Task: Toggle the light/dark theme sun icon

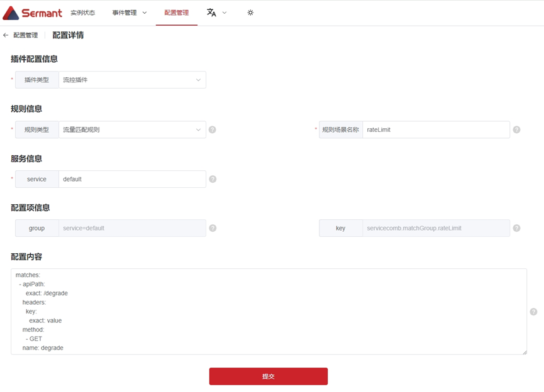Action: tap(250, 13)
